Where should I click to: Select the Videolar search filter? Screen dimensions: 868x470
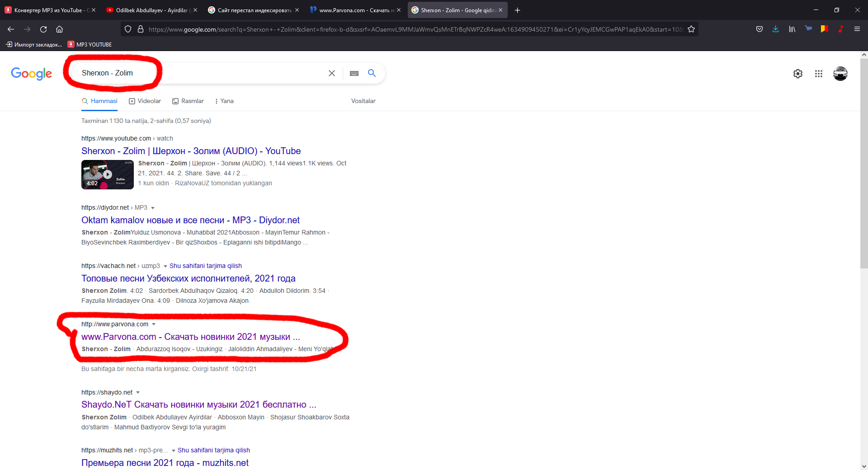pyautogui.click(x=145, y=101)
